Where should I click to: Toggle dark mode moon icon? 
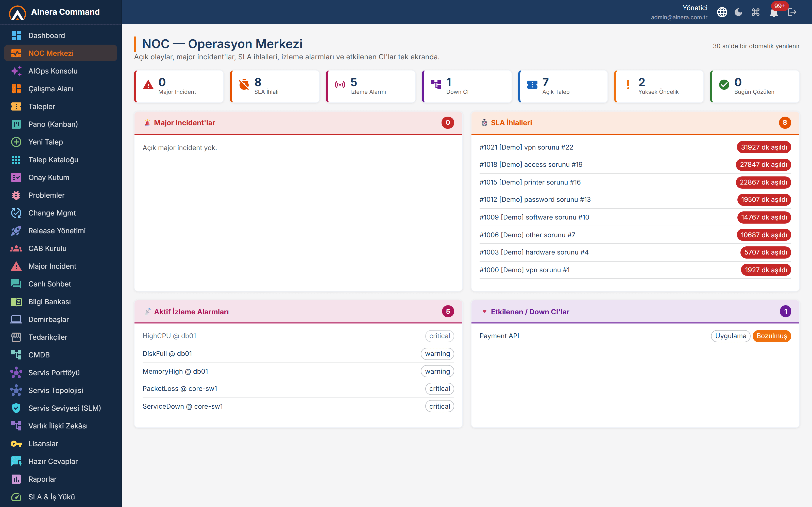[x=738, y=12]
